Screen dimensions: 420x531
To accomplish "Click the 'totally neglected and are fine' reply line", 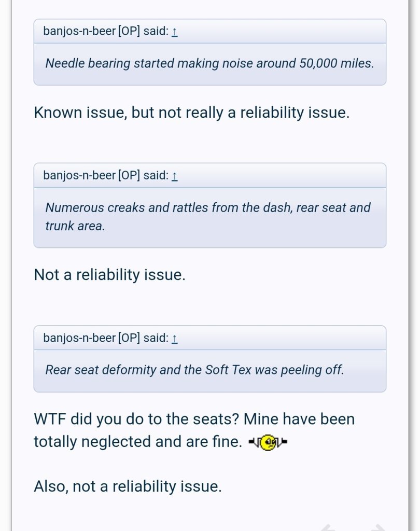I will 138,442.
